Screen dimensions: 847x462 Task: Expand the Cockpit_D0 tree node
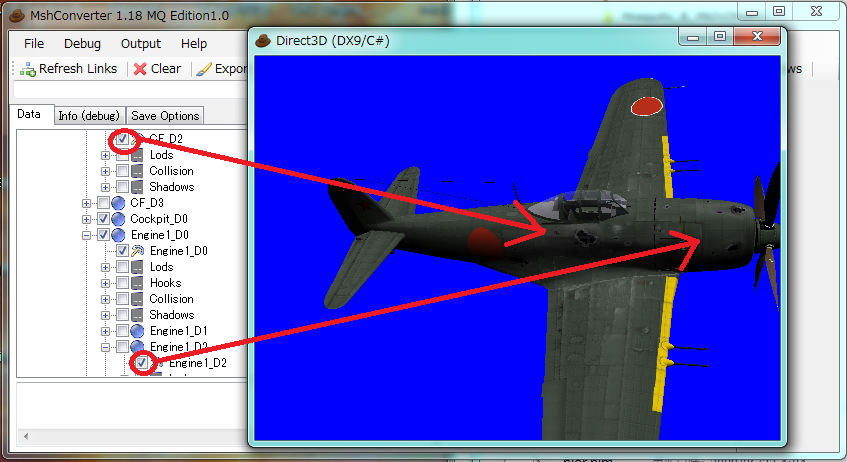click(86, 219)
